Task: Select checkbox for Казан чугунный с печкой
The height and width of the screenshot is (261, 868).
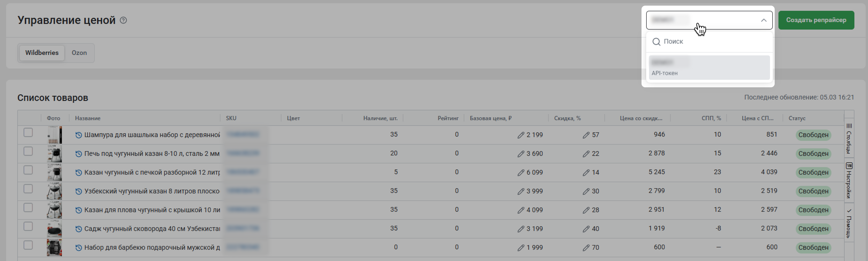Action: coord(28,170)
